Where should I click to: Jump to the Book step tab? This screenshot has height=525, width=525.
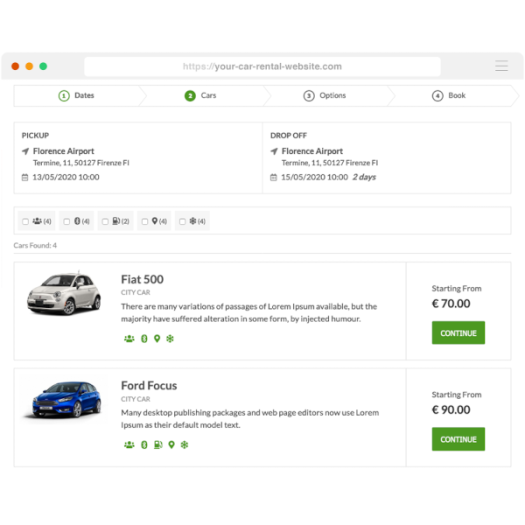(x=449, y=96)
